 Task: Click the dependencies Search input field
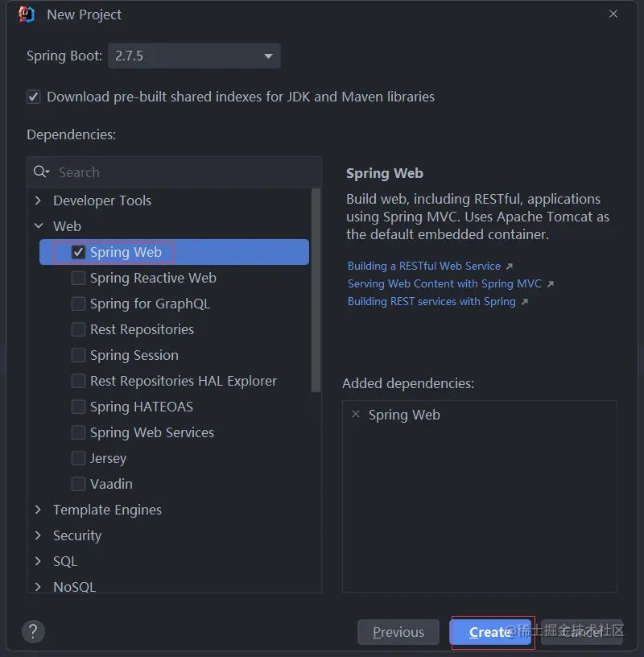point(185,172)
